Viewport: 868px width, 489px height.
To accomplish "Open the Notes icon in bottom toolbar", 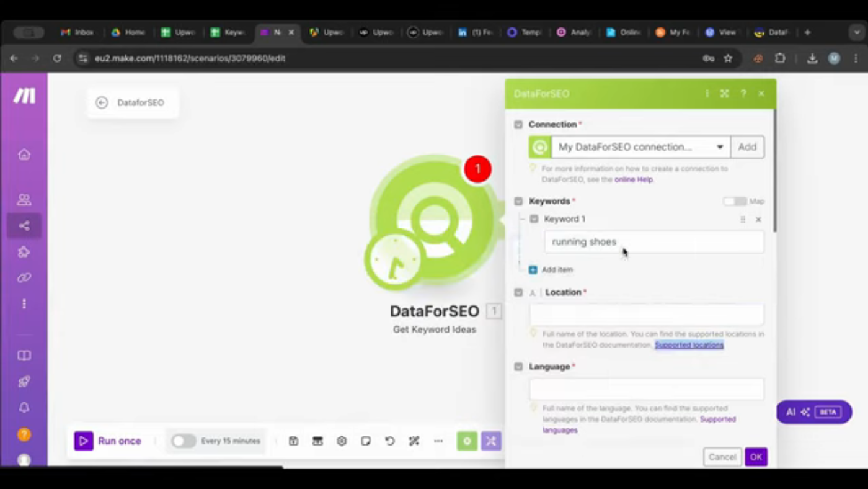I will coord(366,441).
